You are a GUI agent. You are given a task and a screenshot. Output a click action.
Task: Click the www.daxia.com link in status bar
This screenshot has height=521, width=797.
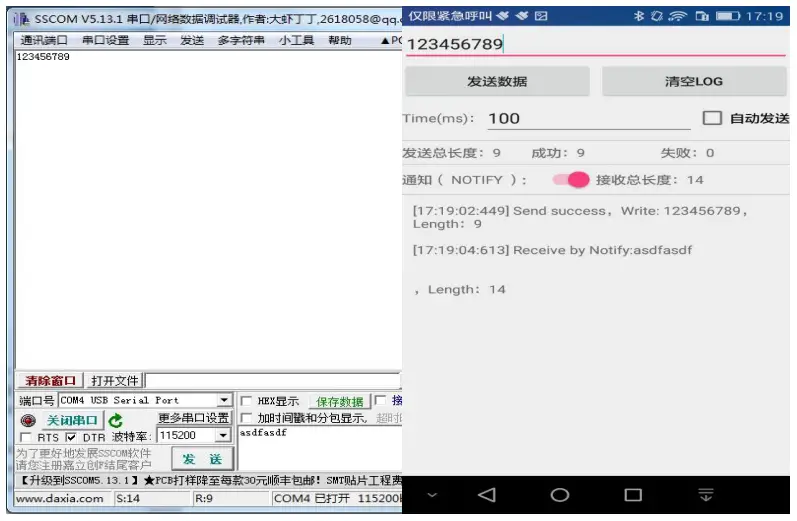point(59,499)
